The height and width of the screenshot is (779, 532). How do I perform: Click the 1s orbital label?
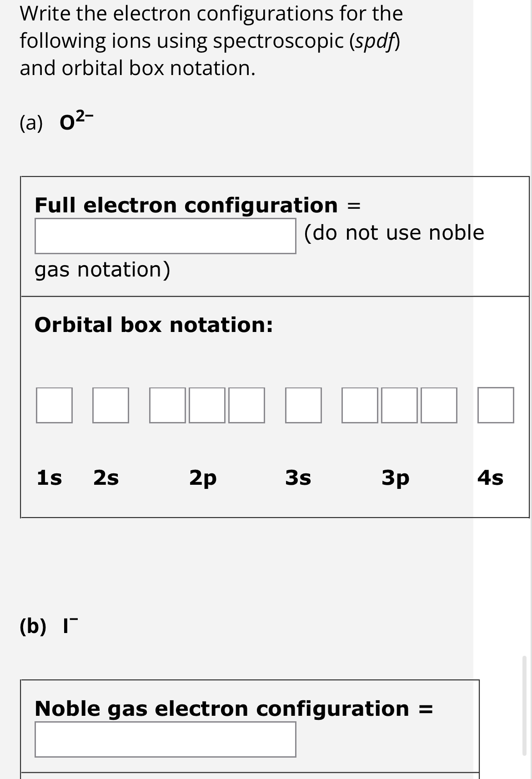pyautogui.click(x=49, y=477)
